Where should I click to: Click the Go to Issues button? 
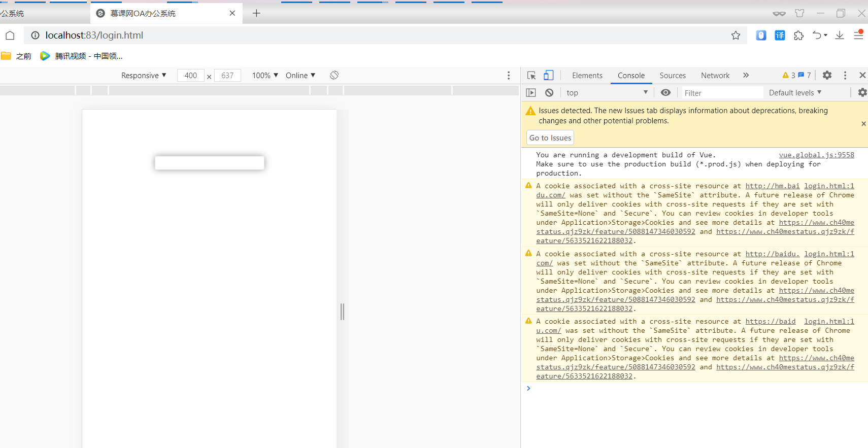point(550,137)
